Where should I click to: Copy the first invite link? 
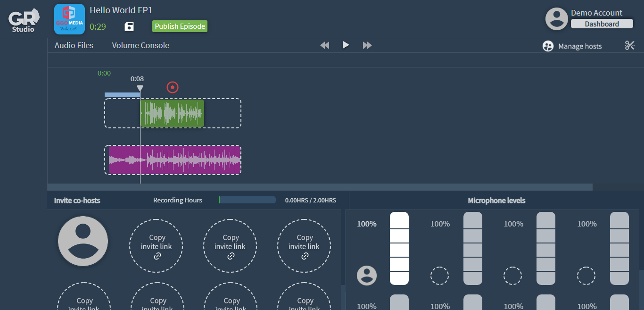click(x=156, y=246)
